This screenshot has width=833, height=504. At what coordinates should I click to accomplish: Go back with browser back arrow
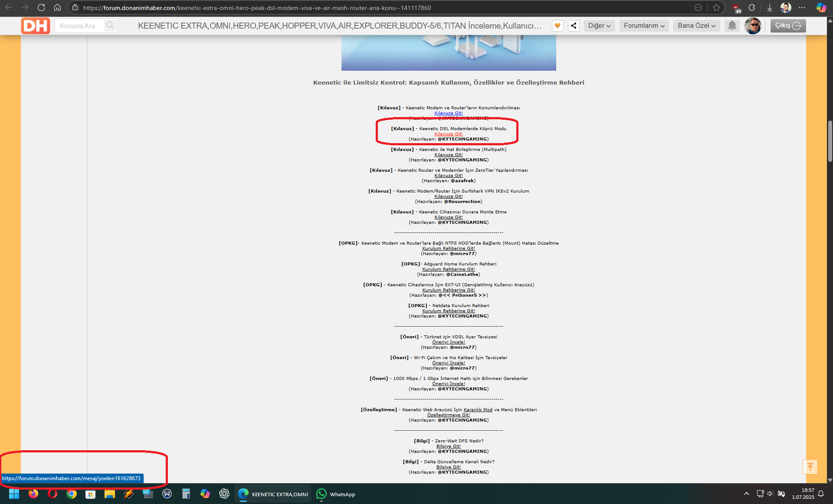(x=9, y=7)
